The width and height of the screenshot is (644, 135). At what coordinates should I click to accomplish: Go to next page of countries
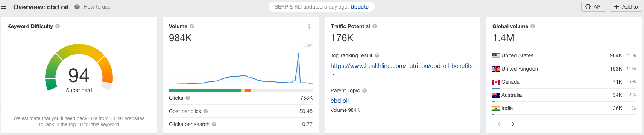(x=513, y=124)
